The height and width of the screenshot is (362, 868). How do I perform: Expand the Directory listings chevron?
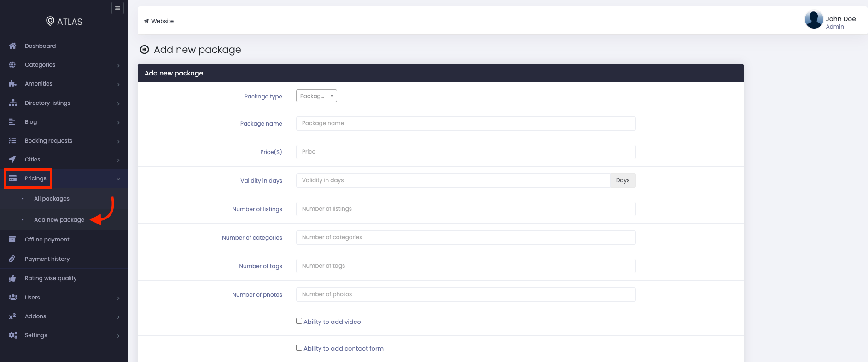point(118,103)
